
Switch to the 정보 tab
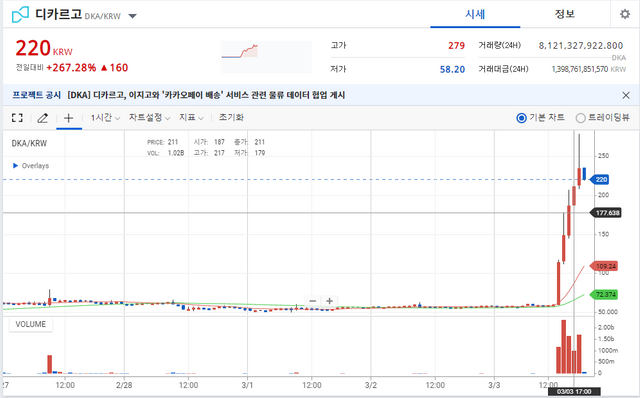point(565,14)
